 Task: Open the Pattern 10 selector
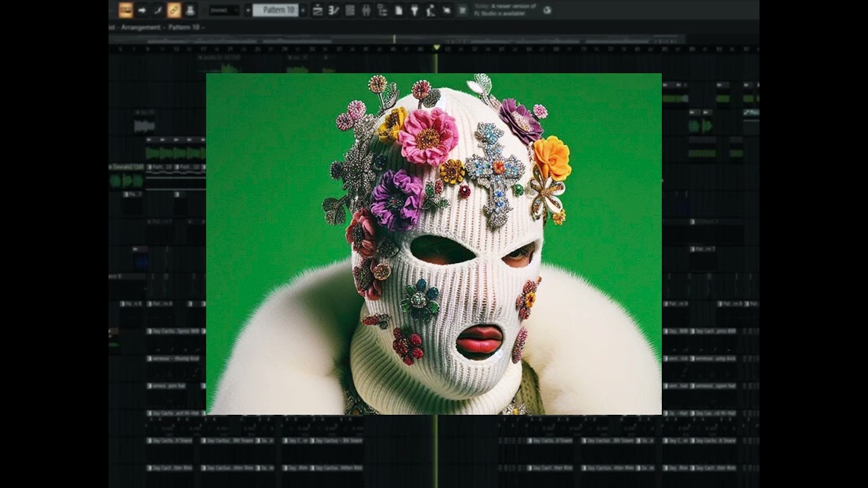tap(276, 10)
